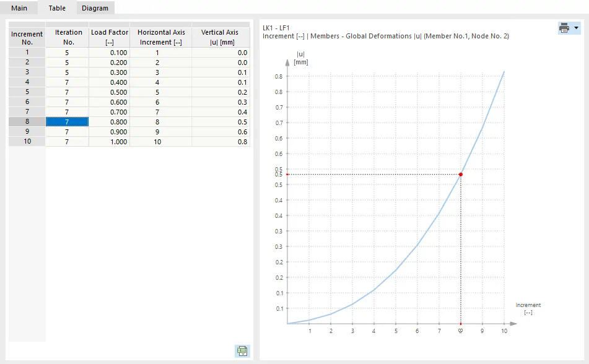Export the table using the Excel export icon
589x364 pixels.
[x=242, y=351]
